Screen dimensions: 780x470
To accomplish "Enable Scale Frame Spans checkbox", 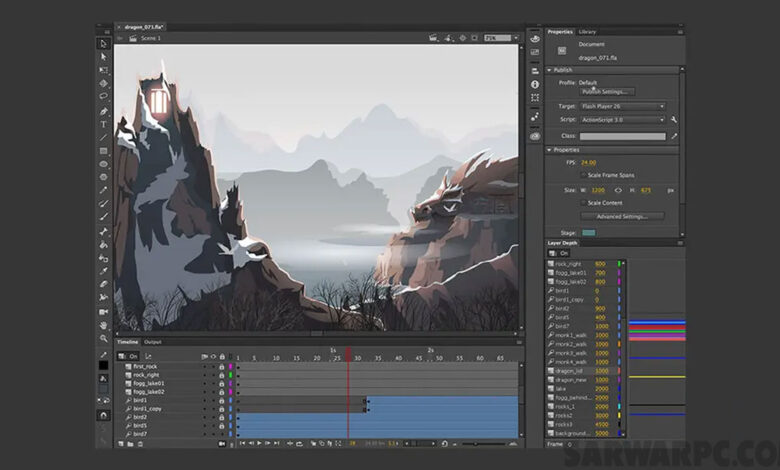I will pos(583,175).
